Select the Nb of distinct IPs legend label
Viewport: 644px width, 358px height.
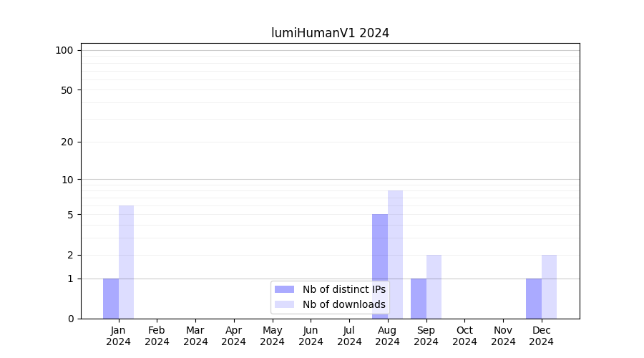343,289
